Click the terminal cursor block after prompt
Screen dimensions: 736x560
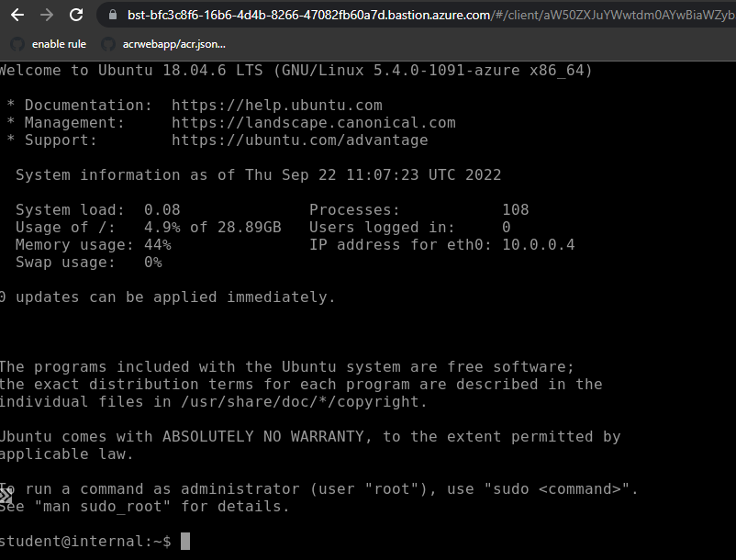[x=185, y=542]
